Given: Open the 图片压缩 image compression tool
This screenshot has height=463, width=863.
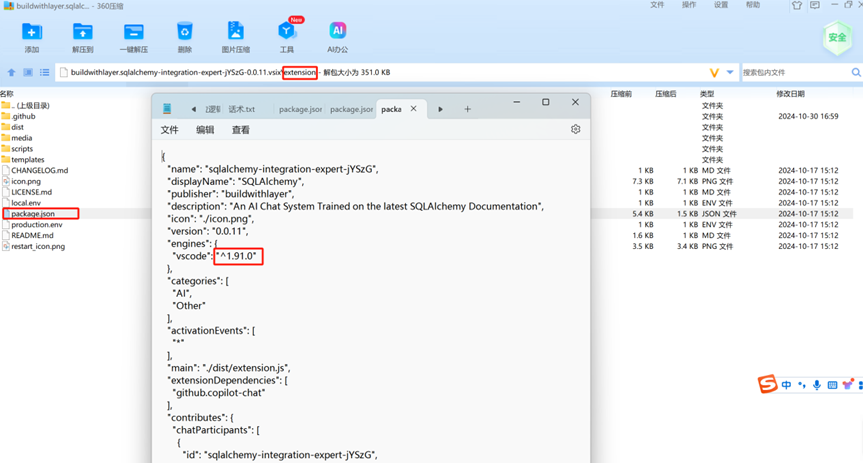Looking at the screenshot, I should click(236, 35).
